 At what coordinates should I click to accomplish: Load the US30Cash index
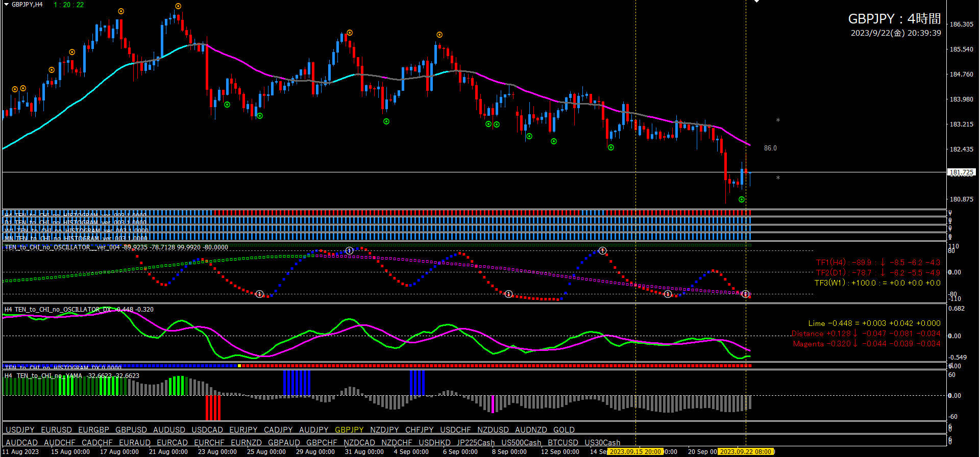[602, 443]
